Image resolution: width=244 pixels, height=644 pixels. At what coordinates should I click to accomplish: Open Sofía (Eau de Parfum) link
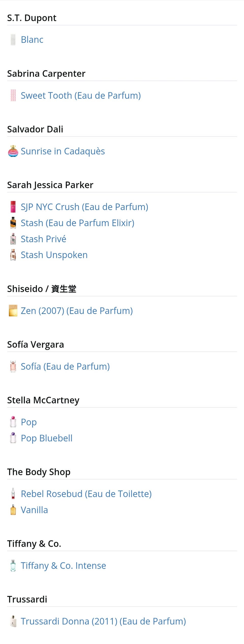pos(65,366)
